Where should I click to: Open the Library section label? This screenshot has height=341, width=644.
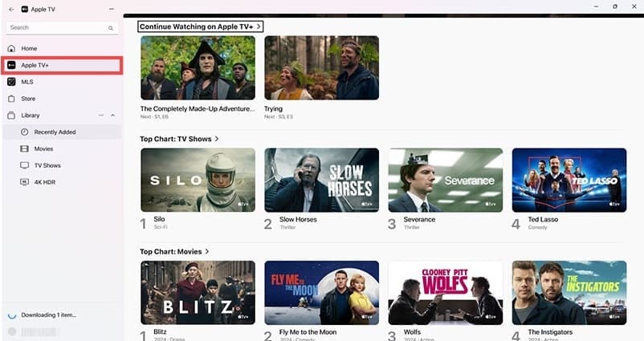[x=31, y=116]
